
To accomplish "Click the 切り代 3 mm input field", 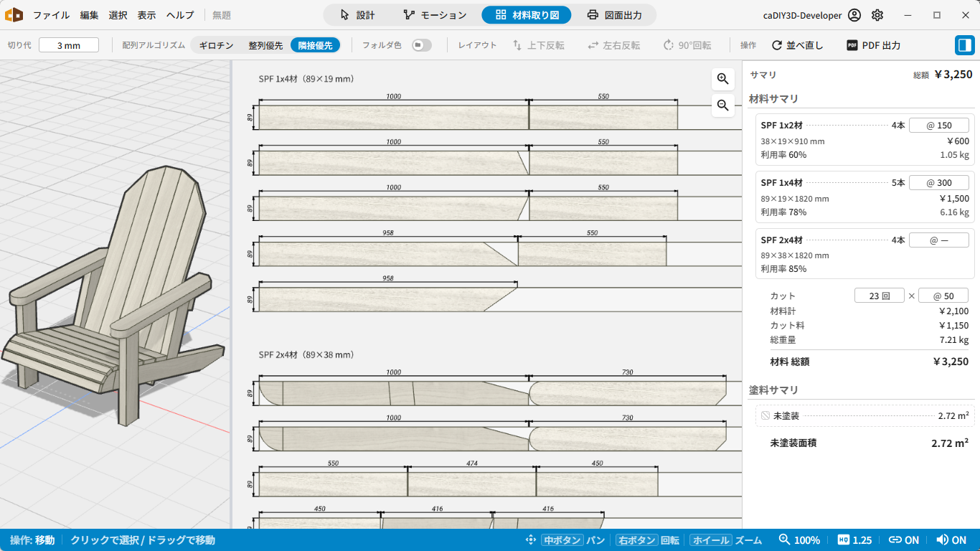I will pos(69,45).
